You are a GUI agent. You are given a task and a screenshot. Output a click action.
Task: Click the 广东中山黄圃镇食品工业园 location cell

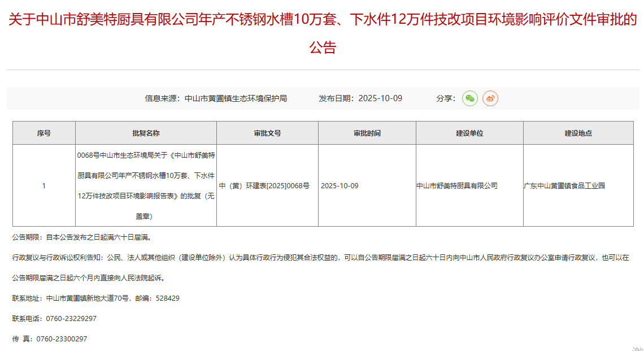click(564, 186)
